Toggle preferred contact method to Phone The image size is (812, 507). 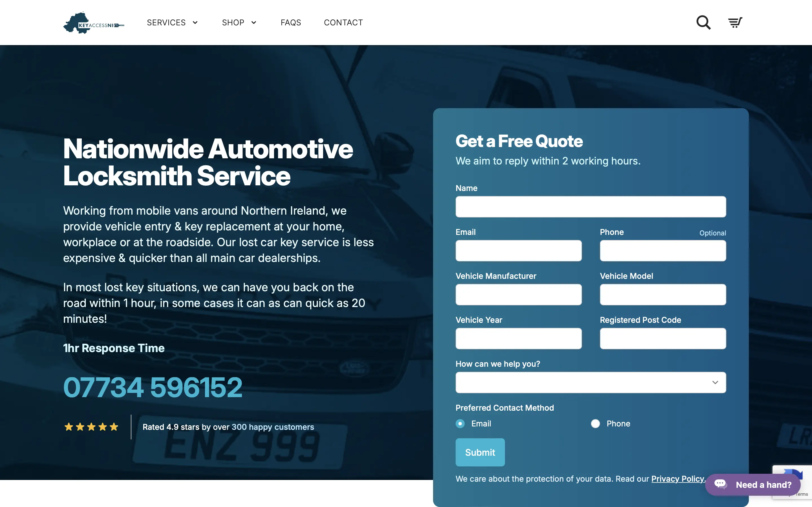[595, 423]
